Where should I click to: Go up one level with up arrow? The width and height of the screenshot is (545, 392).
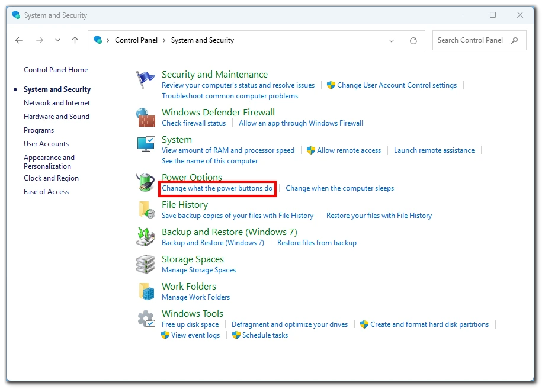[x=75, y=40]
